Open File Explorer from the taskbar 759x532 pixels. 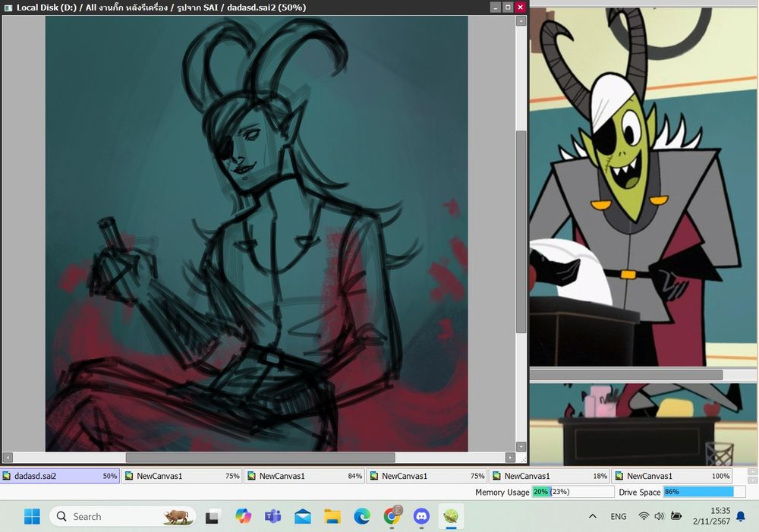point(332,517)
